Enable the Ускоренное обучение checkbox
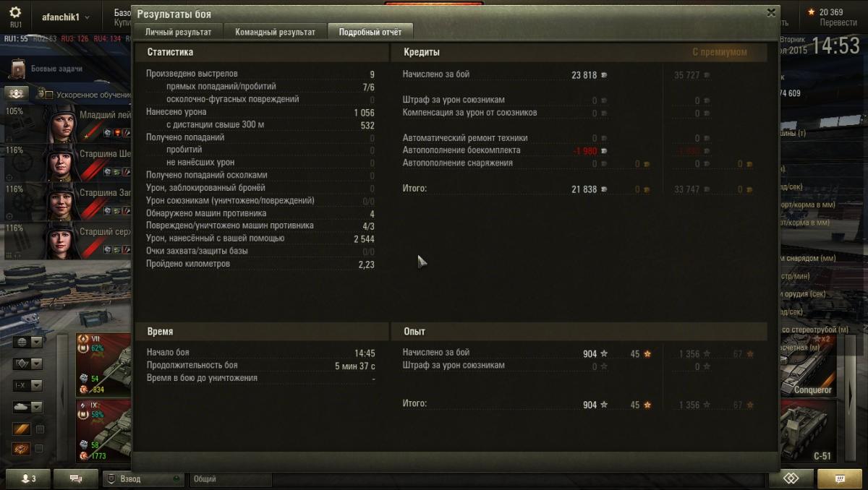 (x=49, y=95)
